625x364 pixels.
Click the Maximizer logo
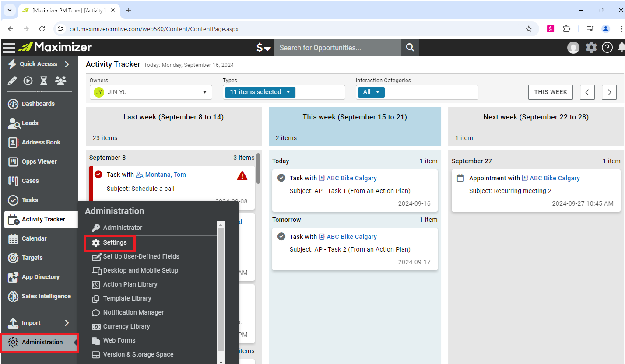[x=55, y=47]
